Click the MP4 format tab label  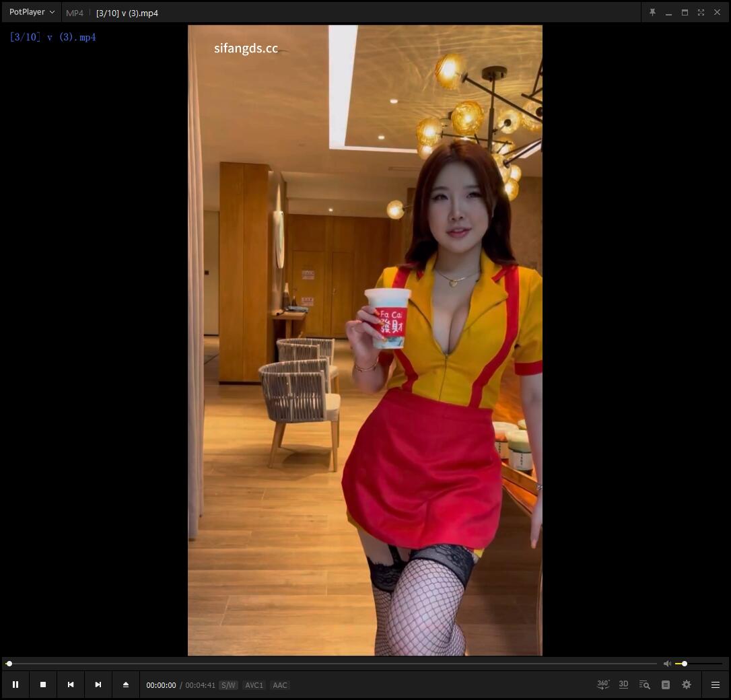point(75,13)
